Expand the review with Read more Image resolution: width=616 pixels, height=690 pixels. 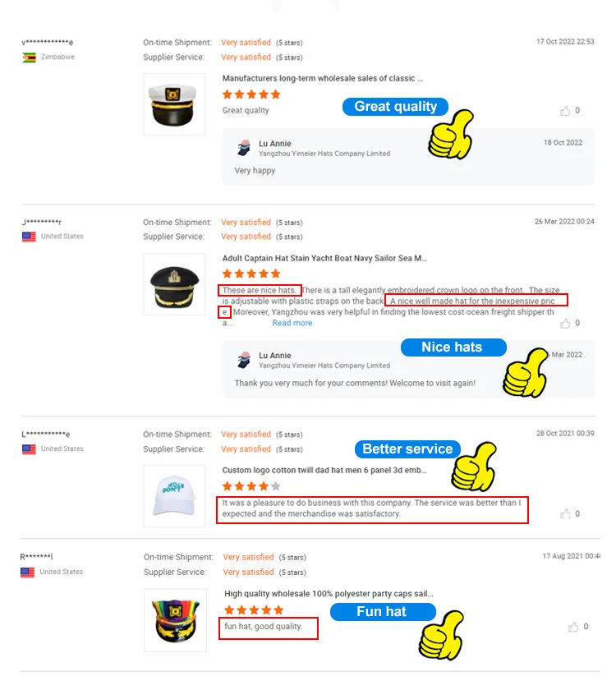tap(292, 323)
